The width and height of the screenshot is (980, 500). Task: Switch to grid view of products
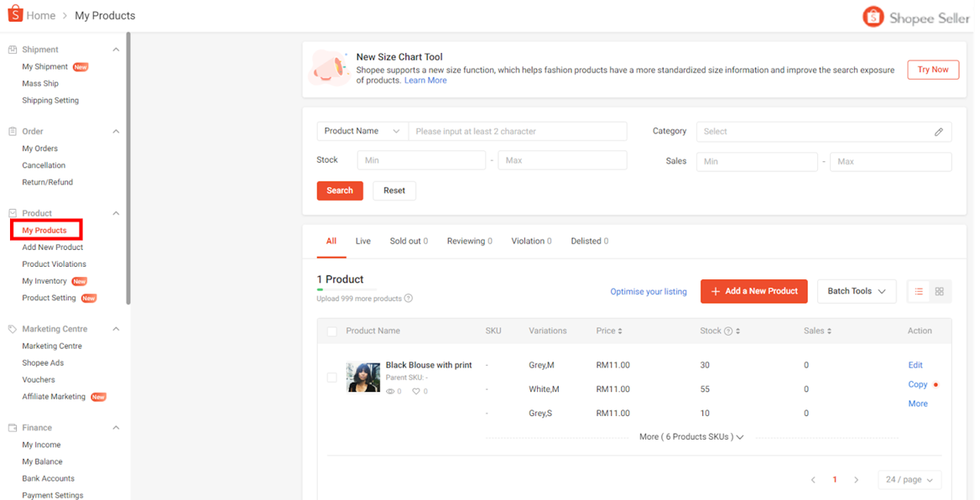tap(940, 291)
